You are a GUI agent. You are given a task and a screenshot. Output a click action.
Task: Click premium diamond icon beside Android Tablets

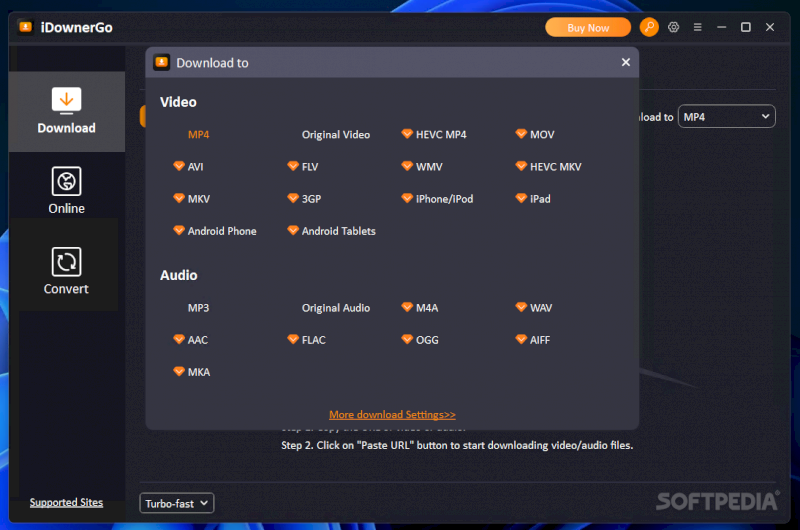293,230
